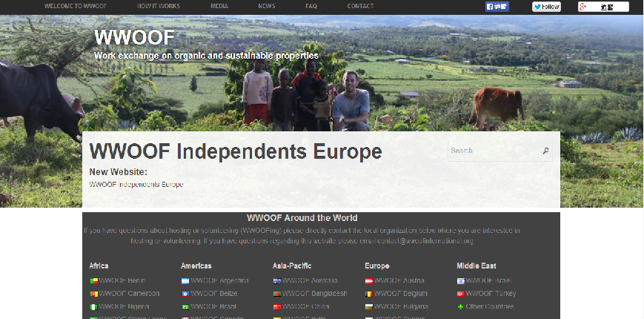Open the WWOOF Bulgaria link
The width and height of the screenshot is (644, 319).
click(401, 306)
